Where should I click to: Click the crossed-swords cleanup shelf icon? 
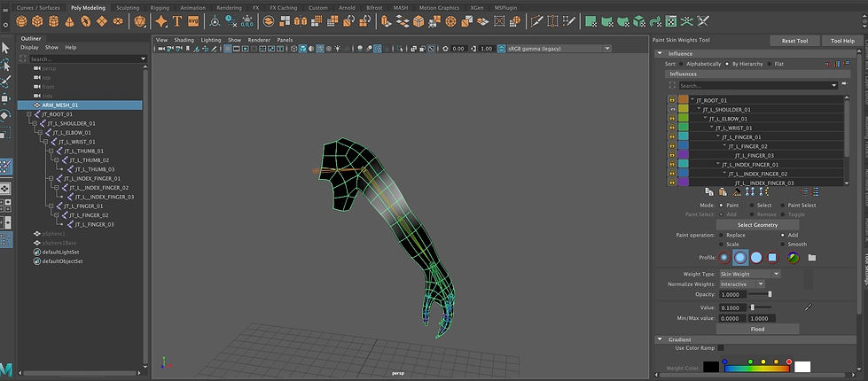coord(703,21)
